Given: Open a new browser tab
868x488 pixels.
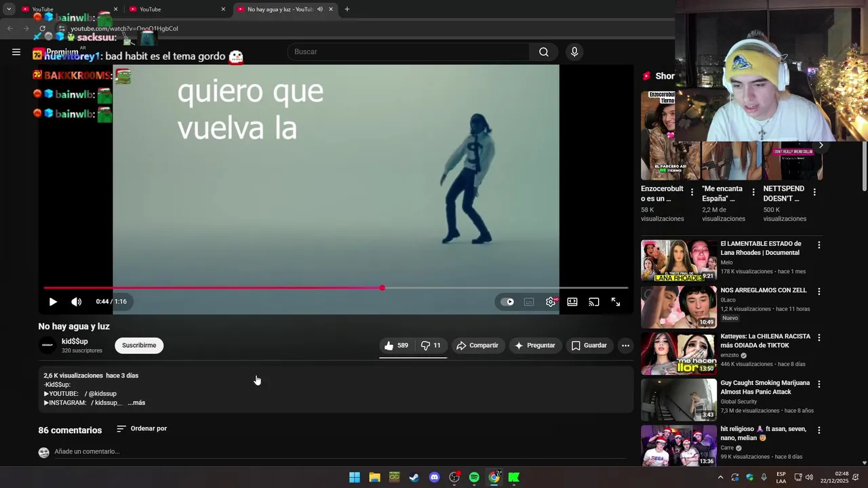Looking at the screenshot, I should click(x=347, y=9).
